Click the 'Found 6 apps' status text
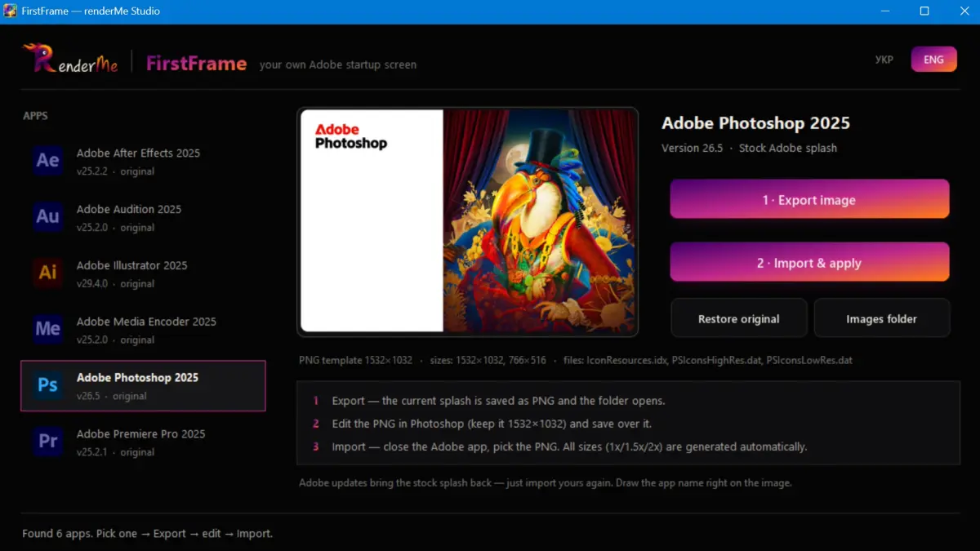The image size is (980, 551). [147, 533]
